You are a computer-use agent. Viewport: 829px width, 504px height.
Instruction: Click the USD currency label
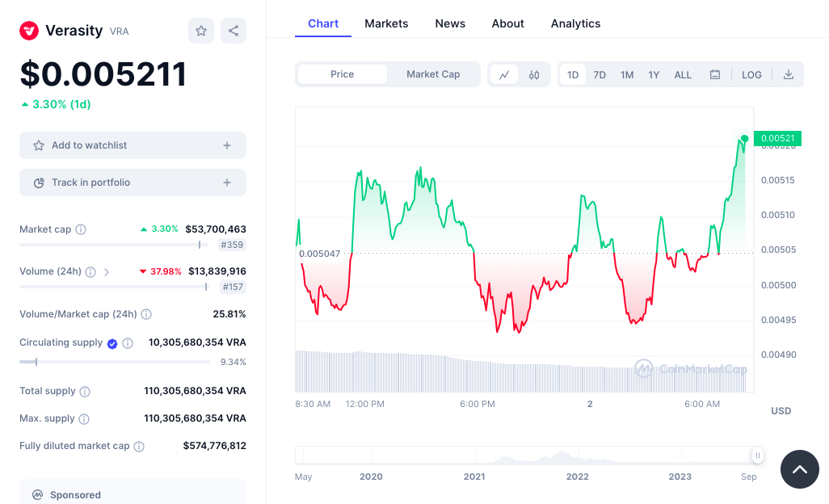point(781,411)
